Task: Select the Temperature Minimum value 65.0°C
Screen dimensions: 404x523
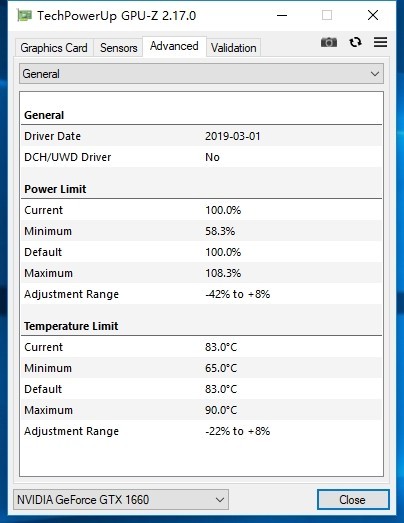Action: tap(221, 368)
